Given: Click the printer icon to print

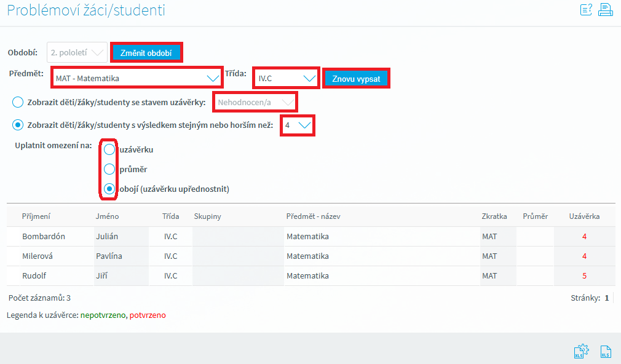Looking at the screenshot, I should [605, 10].
